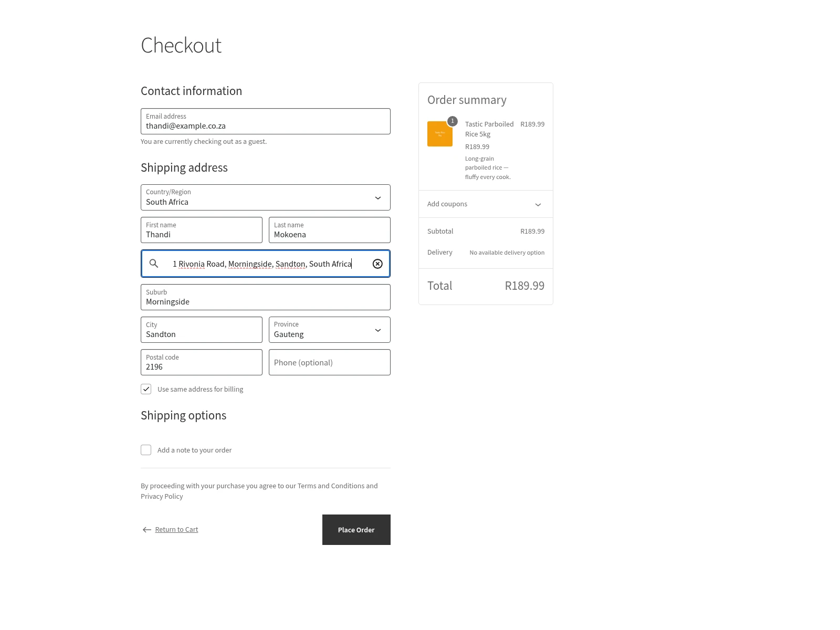Click the City field containing Sandton

(202, 330)
